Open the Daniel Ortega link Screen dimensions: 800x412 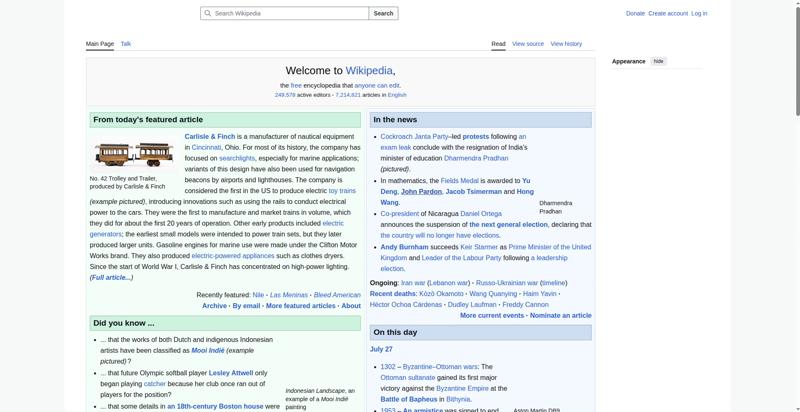[x=481, y=214]
